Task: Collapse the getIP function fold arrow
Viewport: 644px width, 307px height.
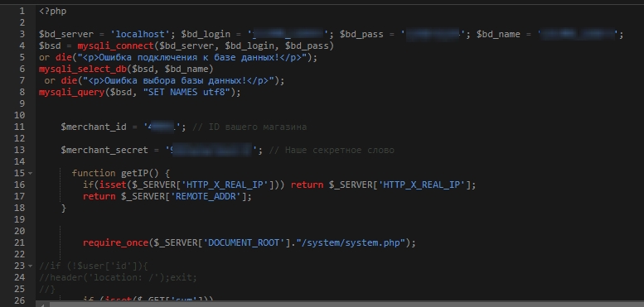Action: [31, 174]
